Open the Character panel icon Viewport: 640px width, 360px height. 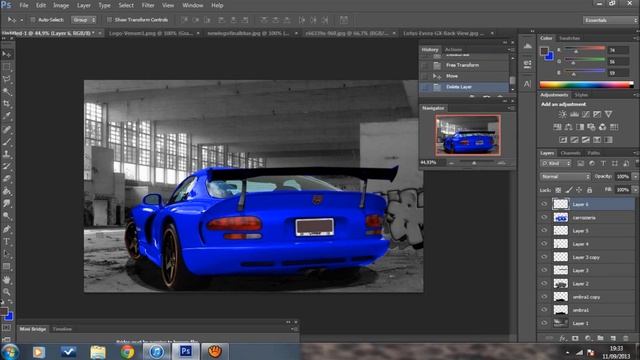pyautogui.click(x=527, y=84)
